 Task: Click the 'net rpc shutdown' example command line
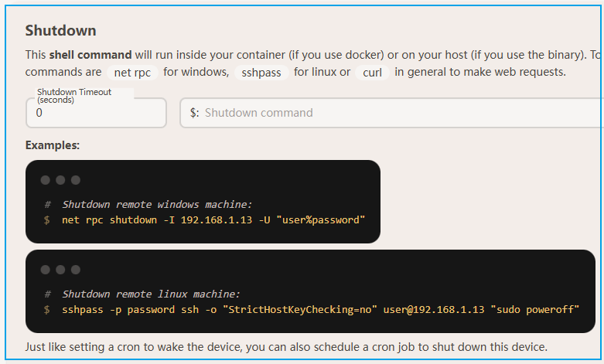tap(213, 220)
